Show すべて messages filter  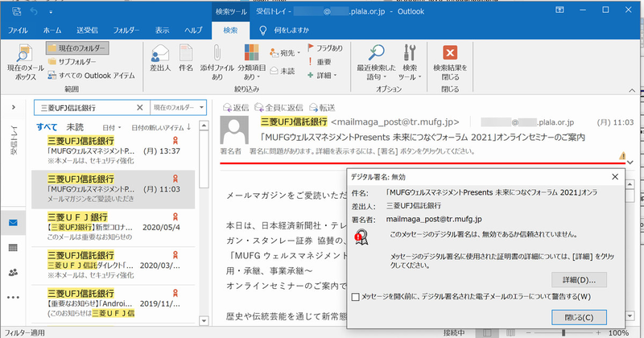click(47, 127)
